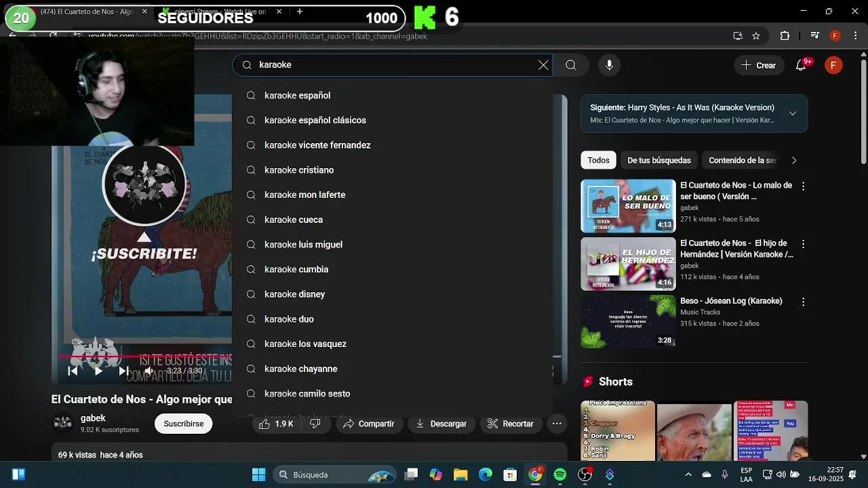Open the system volume tray icon
This screenshot has width=868, height=488.
click(781, 474)
